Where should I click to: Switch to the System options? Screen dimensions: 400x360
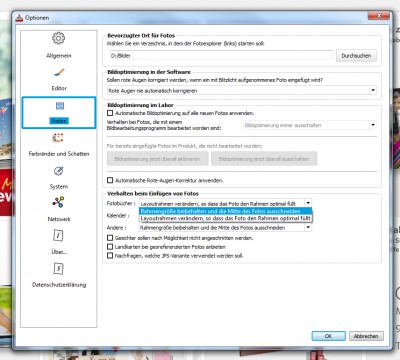coord(59,178)
